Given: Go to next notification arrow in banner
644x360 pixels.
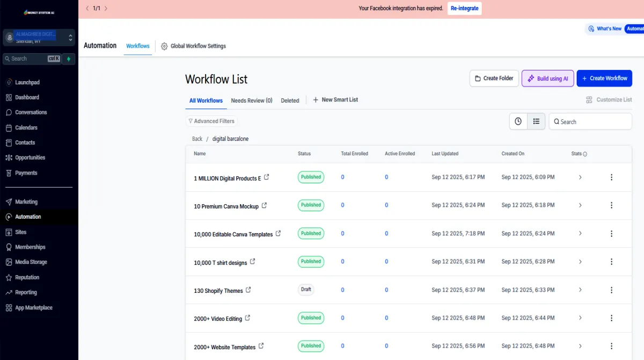Looking at the screenshot, I should click(x=106, y=9).
